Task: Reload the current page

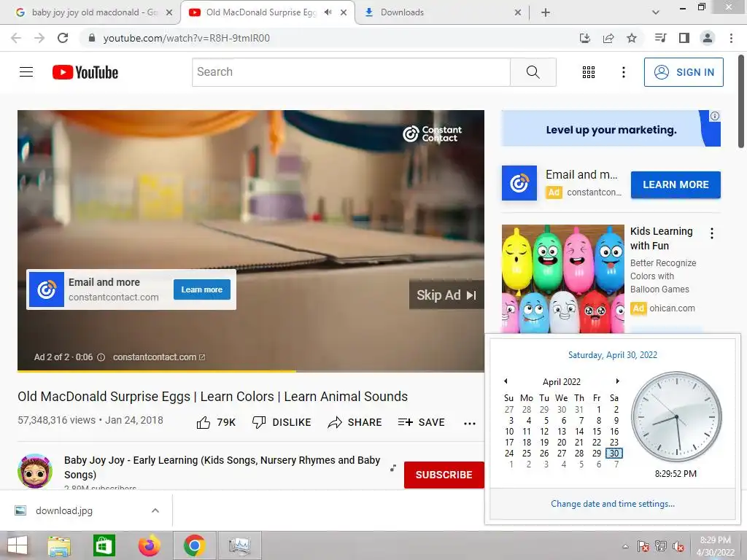Action: pyautogui.click(x=63, y=38)
